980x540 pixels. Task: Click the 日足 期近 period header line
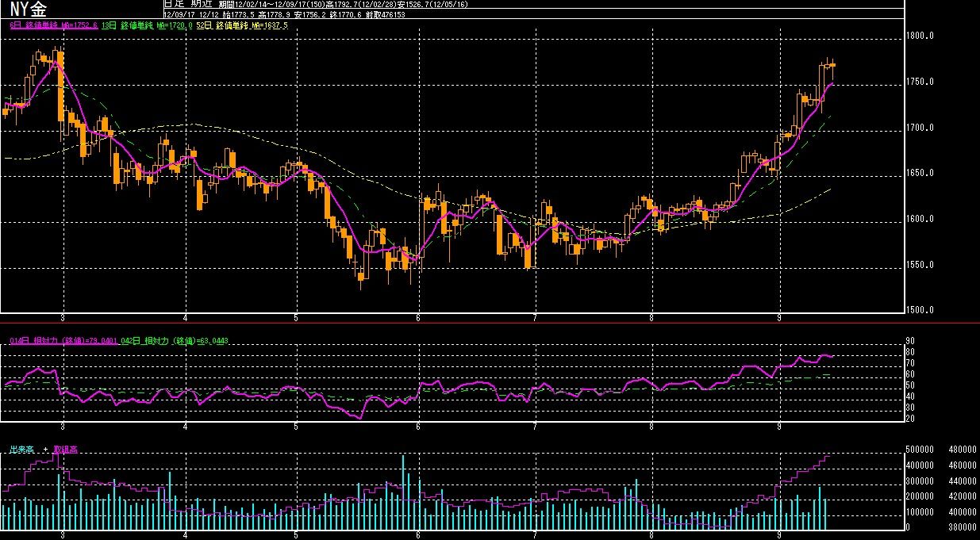coord(317,4)
